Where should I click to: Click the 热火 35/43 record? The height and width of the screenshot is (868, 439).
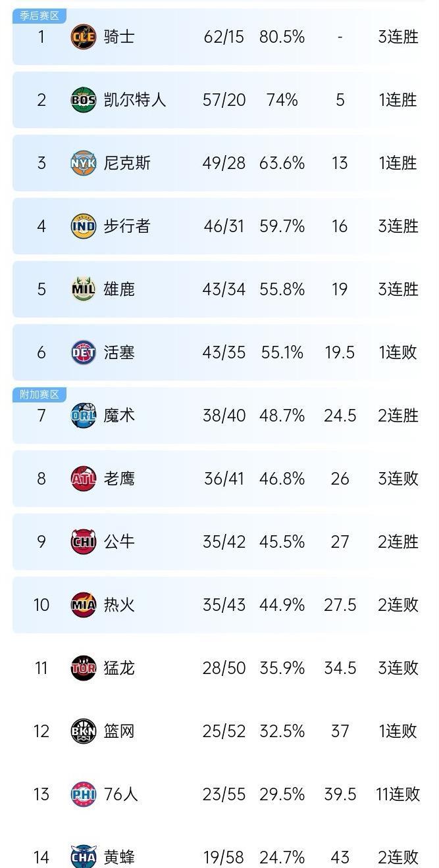(224, 605)
